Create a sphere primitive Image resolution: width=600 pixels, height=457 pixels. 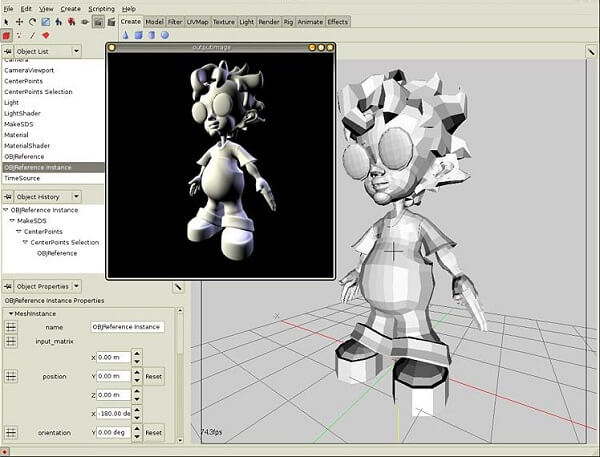pos(165,35)
